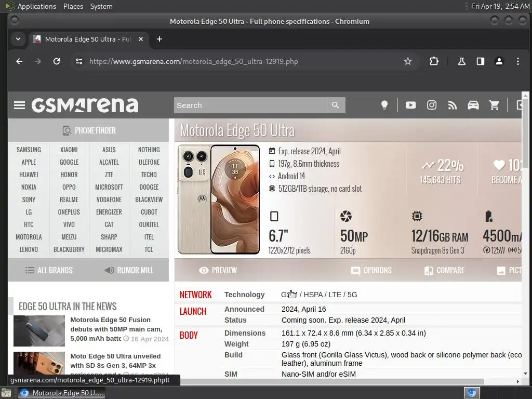The height and width of the screenshot is (399, 532).
Task: Click the hits trend icon near 22%
Action: 428,166
